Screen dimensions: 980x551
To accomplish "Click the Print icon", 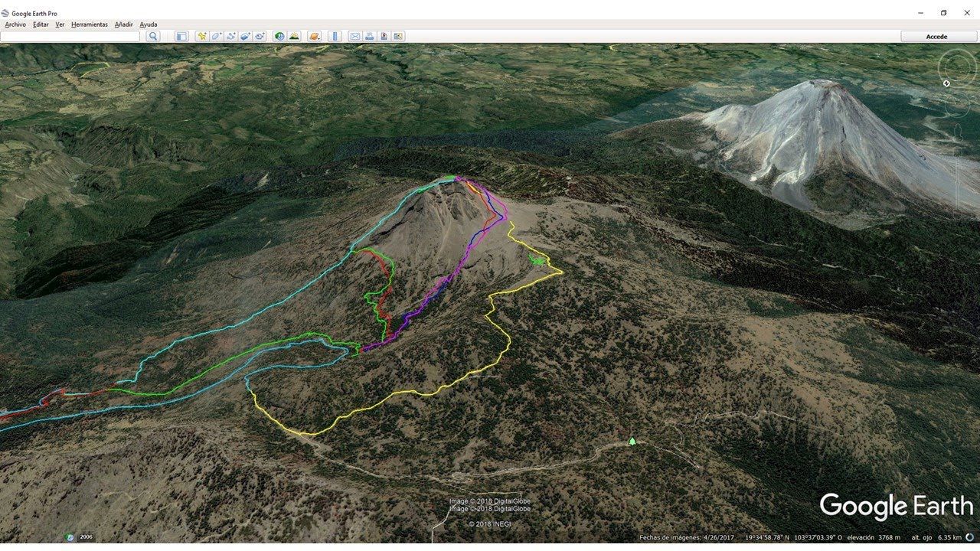I will tap(369, 36).
